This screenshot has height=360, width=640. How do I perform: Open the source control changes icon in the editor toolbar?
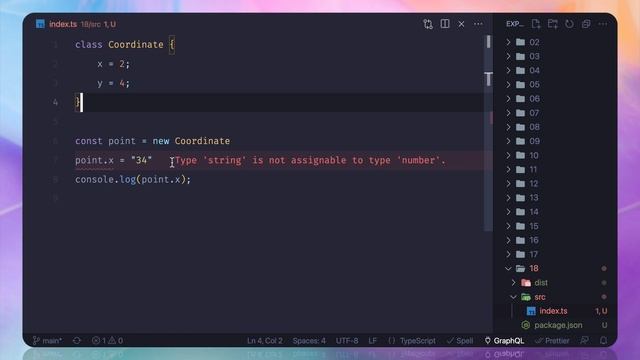(428, 24)
